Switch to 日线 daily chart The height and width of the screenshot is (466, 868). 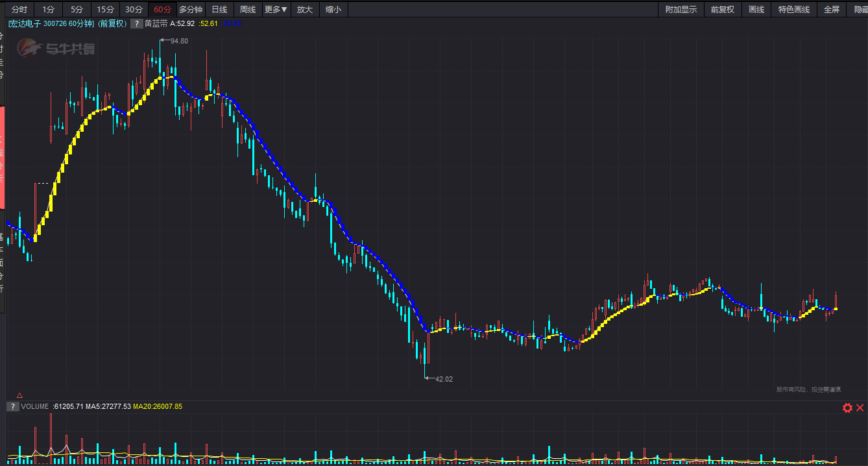(219, 9)
